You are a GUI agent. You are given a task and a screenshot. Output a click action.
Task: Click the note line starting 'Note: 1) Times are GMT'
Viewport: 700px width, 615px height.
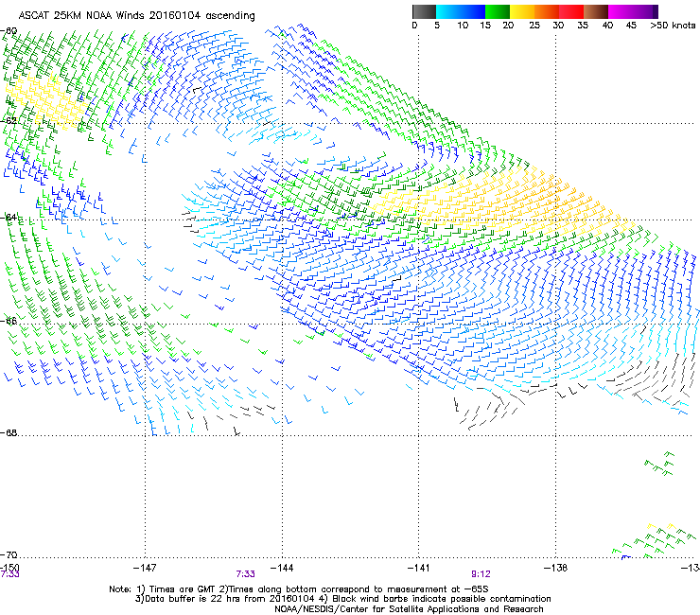(x=299, y=589)
